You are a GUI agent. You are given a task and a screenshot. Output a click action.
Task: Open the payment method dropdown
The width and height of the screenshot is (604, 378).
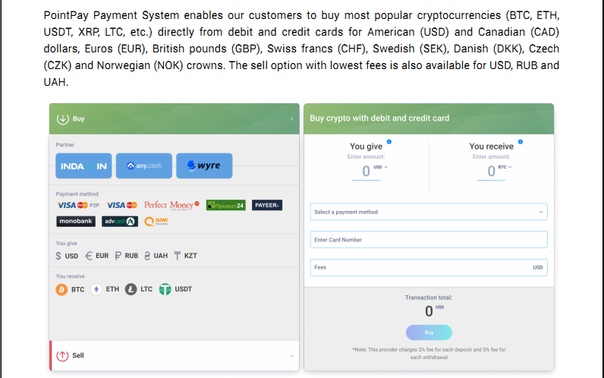pyautogui.click(x=429, y=212)
